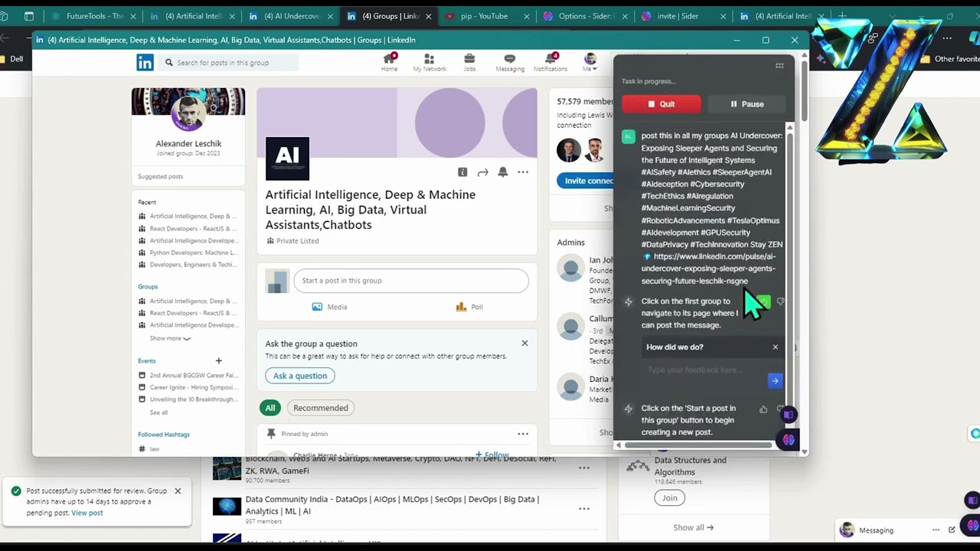This screenshot has width=980, height=551.
Task: Click Sider sidebar panel toggle icon
Action: coord(789,415)
